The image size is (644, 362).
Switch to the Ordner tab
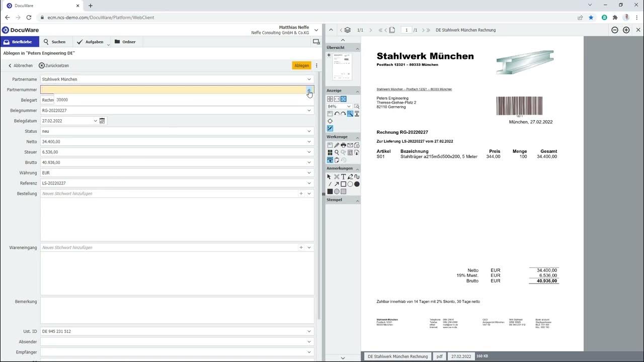click(x=125, y=42)
